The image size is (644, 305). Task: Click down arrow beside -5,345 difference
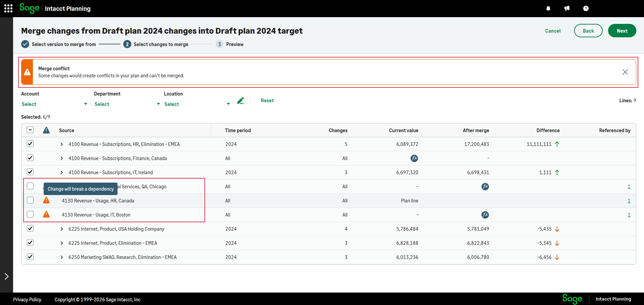[x=557, y=243]
